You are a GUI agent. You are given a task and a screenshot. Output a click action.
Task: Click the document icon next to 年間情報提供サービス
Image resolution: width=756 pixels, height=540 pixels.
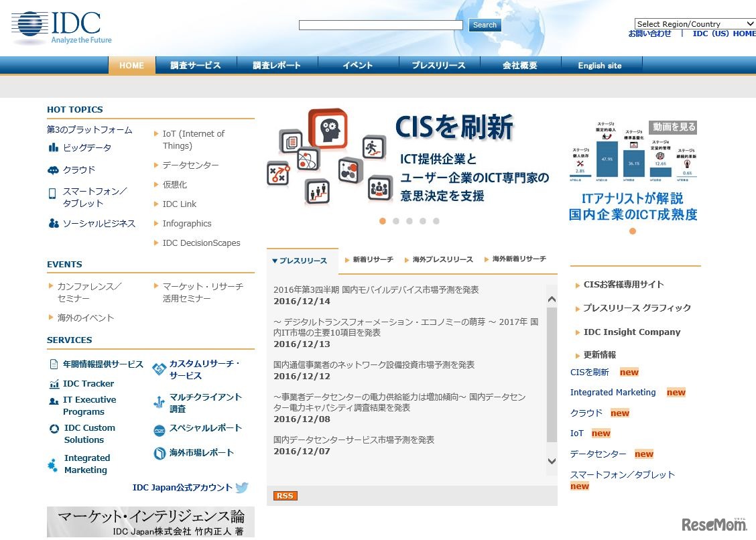(53, 364)
